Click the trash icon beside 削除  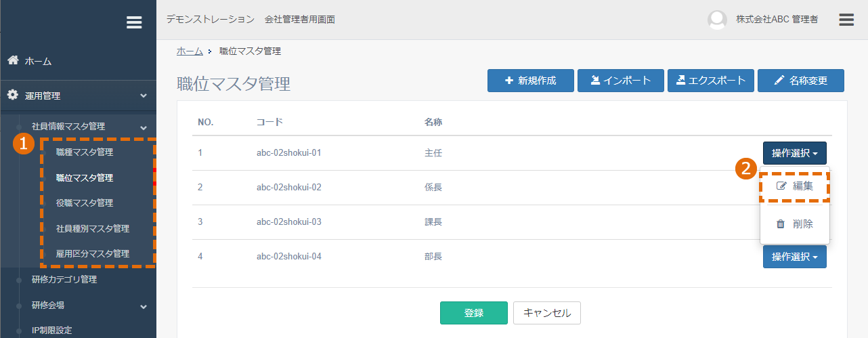pos(781,224)
